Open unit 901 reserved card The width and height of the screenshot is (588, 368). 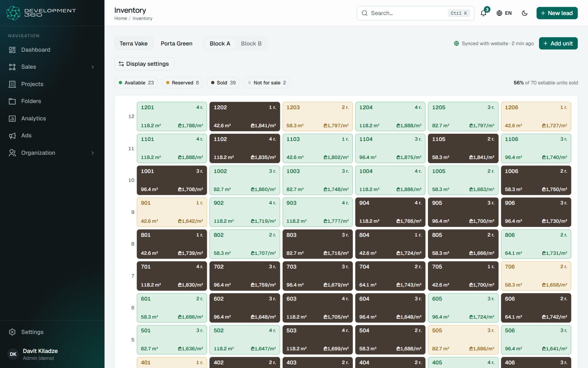[x=172, y=212]
